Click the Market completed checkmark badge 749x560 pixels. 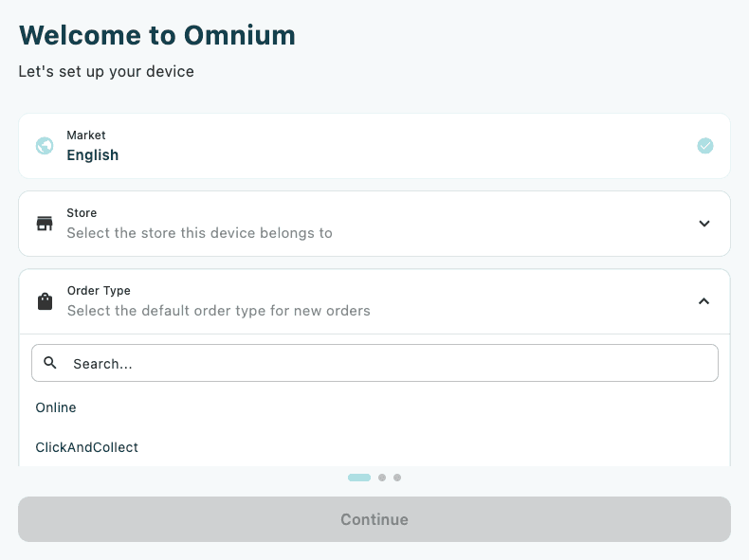coord(705,146)
